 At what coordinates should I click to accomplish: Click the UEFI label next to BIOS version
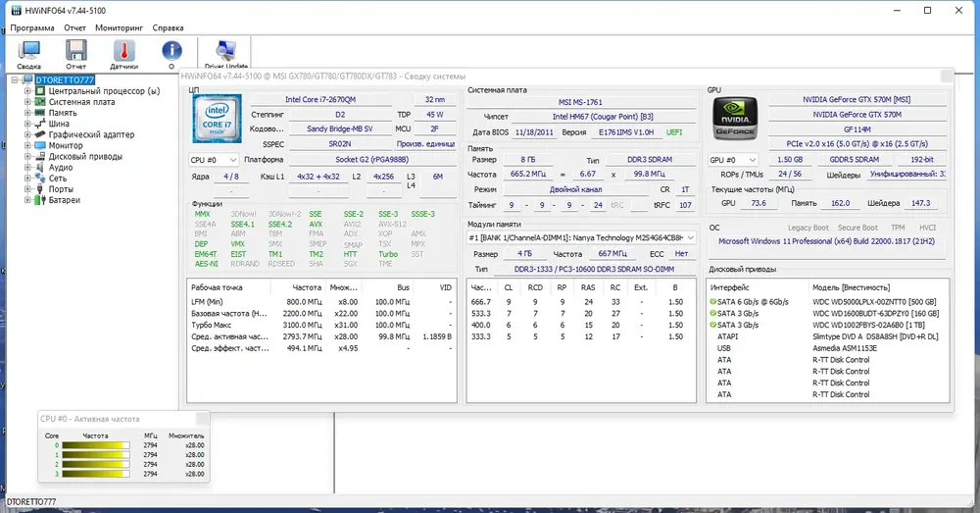674,132
